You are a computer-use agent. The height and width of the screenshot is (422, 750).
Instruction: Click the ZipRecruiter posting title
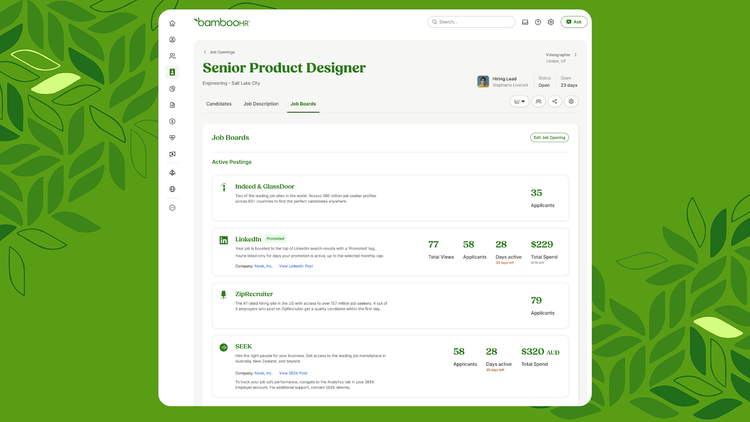coord(254,294)
